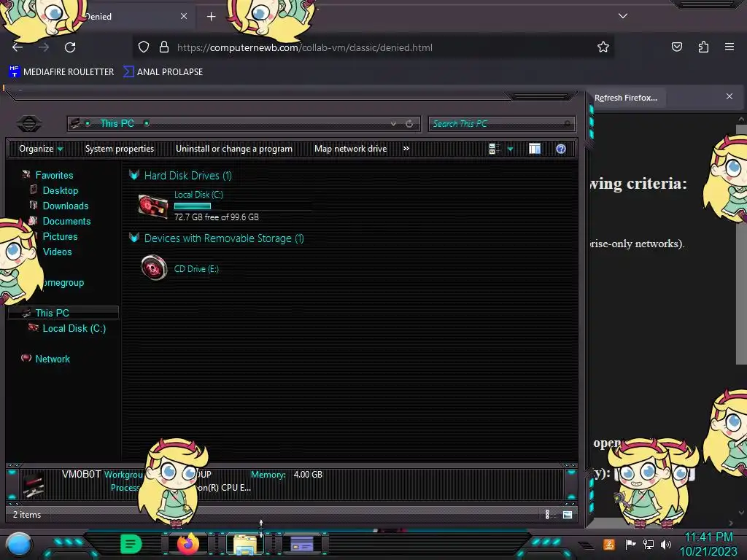The image size is (747, 560).
Task: Open the Firefox extensions icon
Action: (x=703, y=47)
